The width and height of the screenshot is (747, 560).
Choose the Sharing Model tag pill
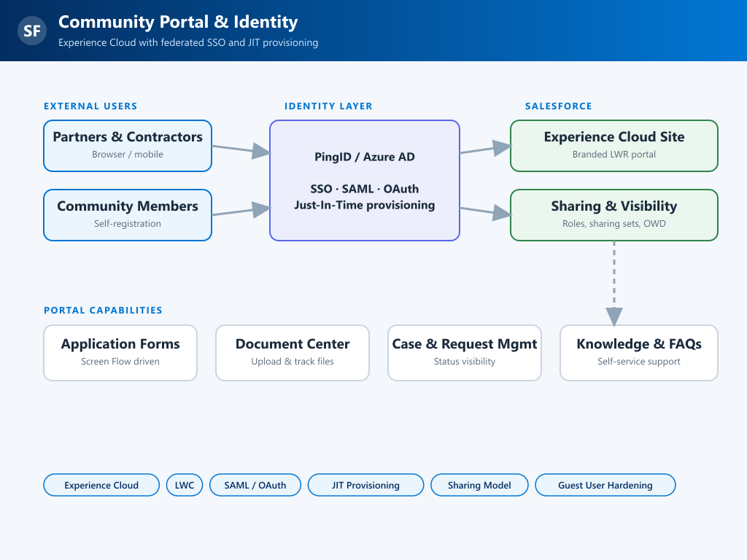pyautogui.click(x=479, y=485)
